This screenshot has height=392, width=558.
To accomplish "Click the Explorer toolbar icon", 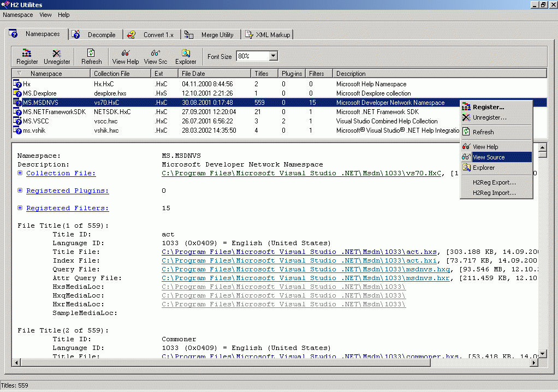I will click(186, 53).
